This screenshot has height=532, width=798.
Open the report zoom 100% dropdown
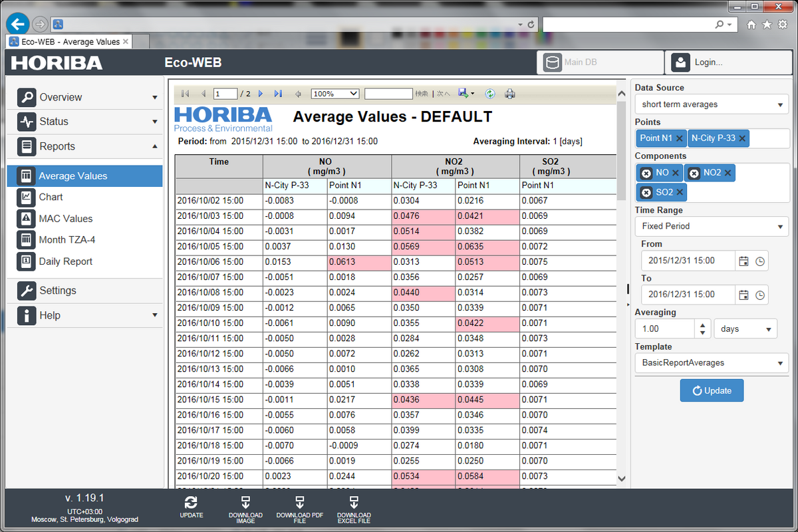click(335, 94)
